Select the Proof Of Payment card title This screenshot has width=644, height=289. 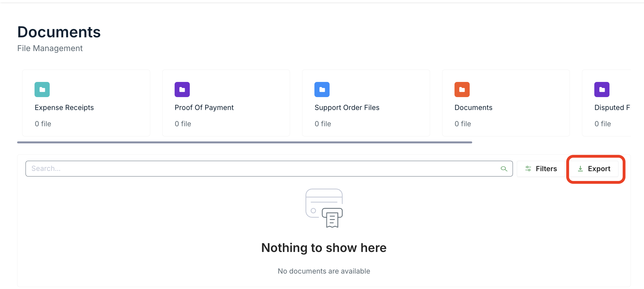(x=204, y=108)
